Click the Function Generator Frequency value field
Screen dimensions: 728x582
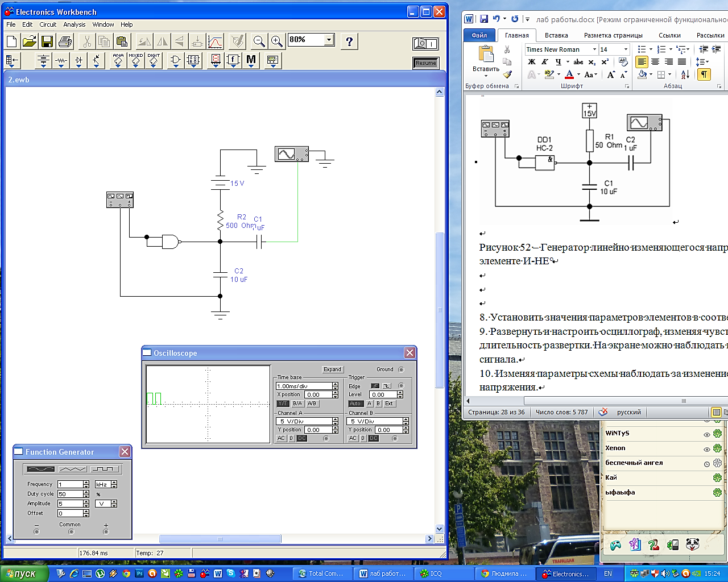pos(70,484)
